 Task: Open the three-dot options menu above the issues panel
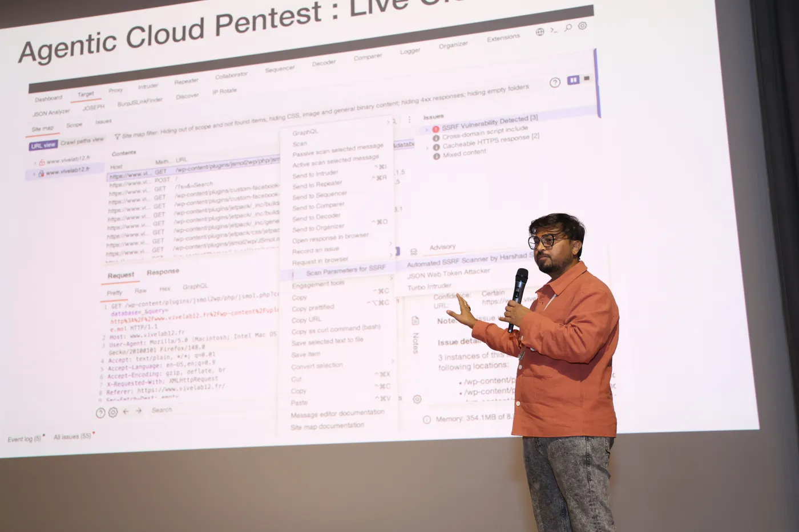pyautogui.click(x=409, y=120)
